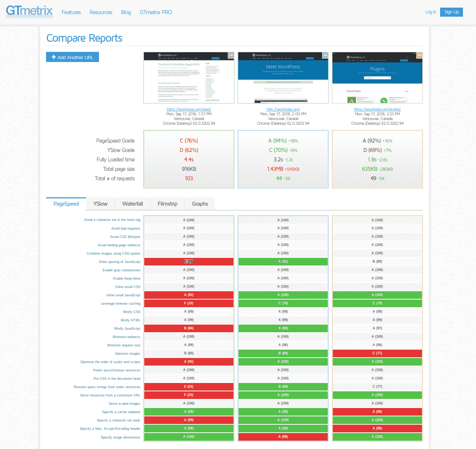This screenshot has height=449, width=476.
Task: Open the 'Optimize images' recommendation
Action: [128, 354]
